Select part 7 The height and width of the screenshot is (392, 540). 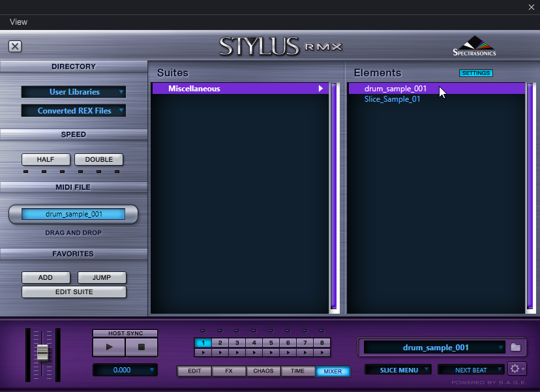point(305,342)
